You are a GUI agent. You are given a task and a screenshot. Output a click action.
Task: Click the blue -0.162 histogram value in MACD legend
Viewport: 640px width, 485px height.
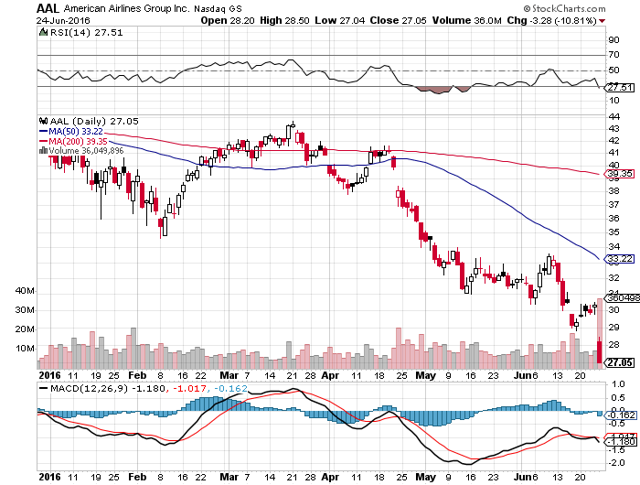[230, 388]
